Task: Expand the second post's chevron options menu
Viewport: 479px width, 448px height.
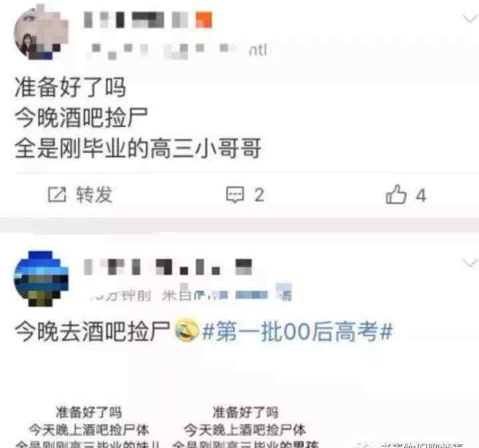Action: point(470,263)
